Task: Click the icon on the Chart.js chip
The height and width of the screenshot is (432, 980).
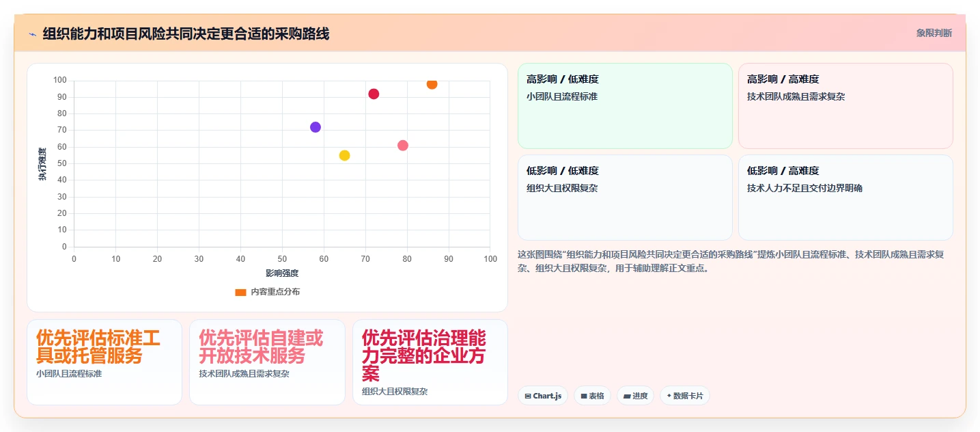Action: point(528,396)
